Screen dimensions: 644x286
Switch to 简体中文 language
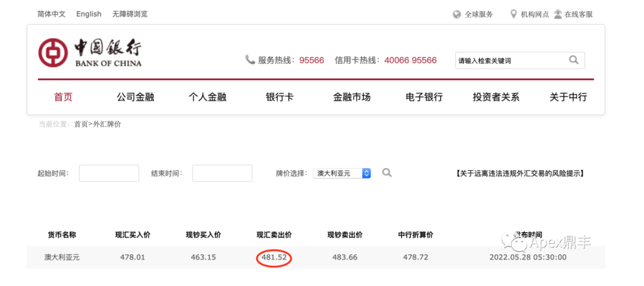coord(51,14)
